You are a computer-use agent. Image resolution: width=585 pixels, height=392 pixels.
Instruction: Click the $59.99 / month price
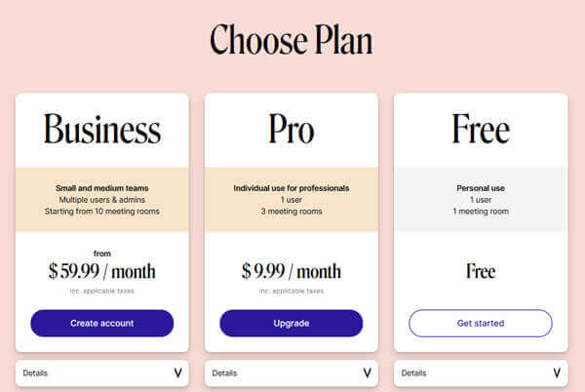point(101,271)
